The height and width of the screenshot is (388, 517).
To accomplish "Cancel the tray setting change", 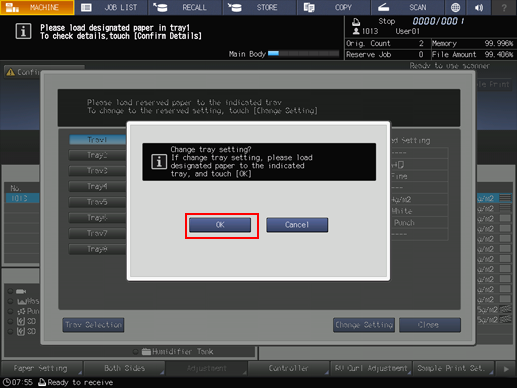I will tap(297, 225).
